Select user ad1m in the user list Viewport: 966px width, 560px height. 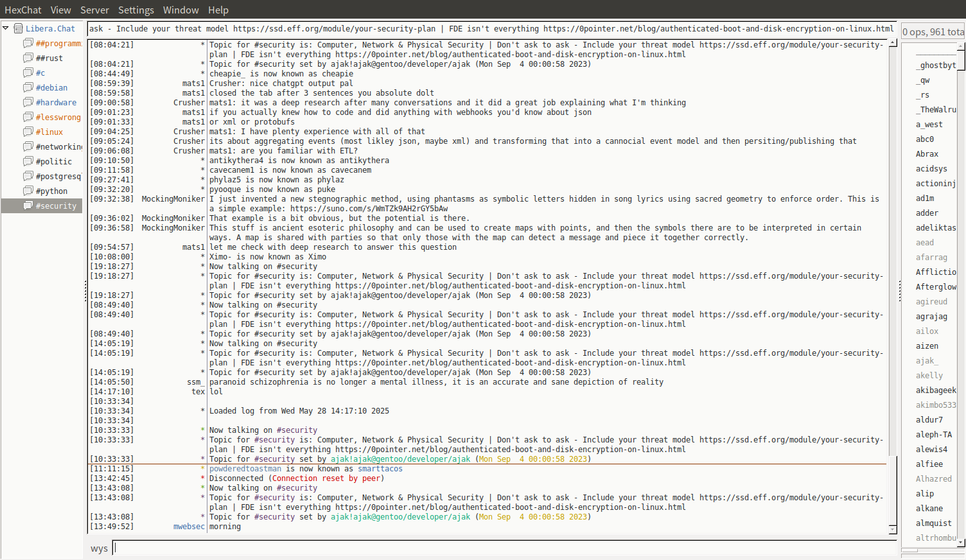coord(925,198)
